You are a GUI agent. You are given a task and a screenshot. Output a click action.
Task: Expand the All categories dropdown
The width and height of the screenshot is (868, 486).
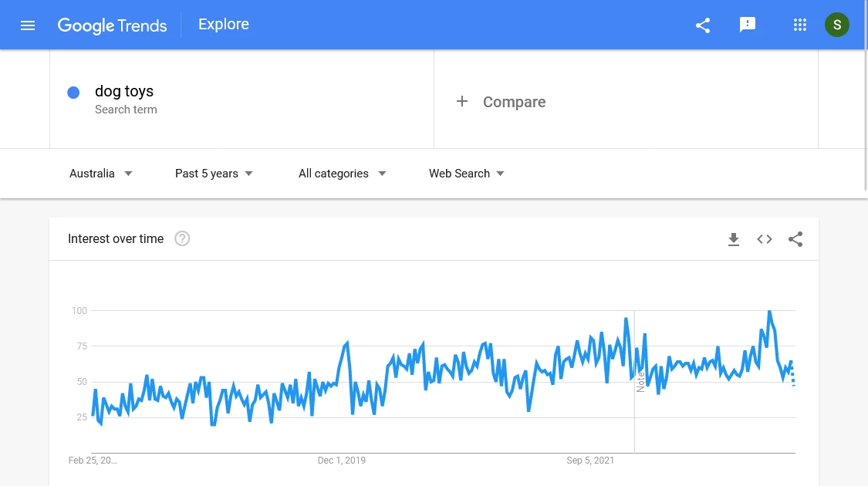pos(342,174)
